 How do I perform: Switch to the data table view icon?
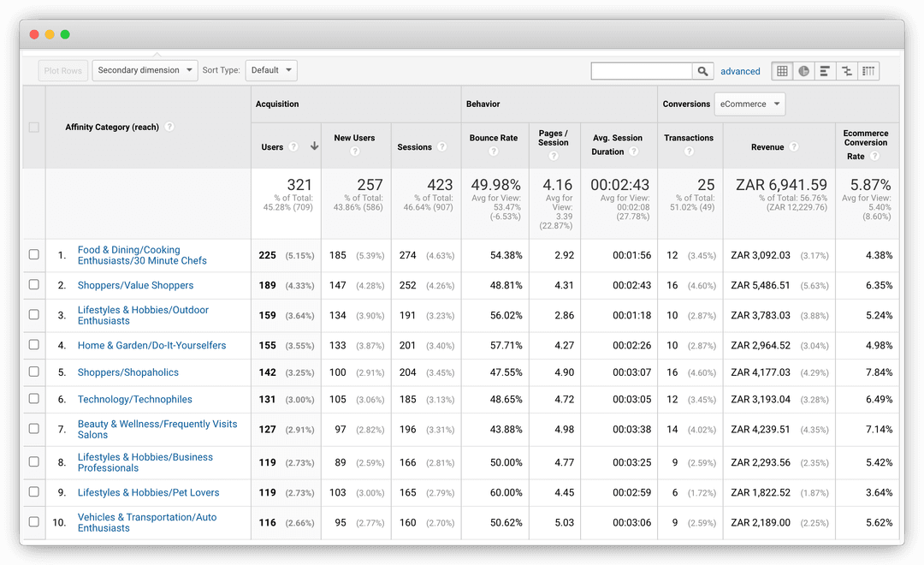point(782,71)
